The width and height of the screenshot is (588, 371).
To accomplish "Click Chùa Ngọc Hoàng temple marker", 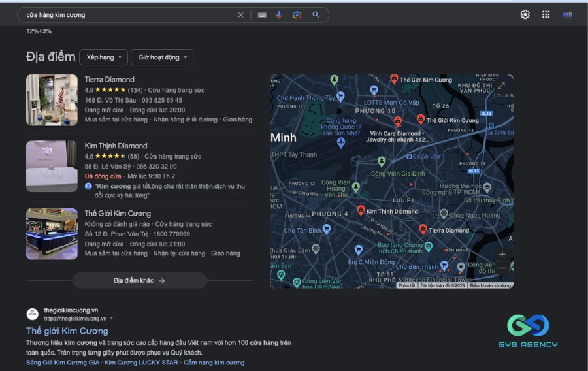I will [444, 214].
